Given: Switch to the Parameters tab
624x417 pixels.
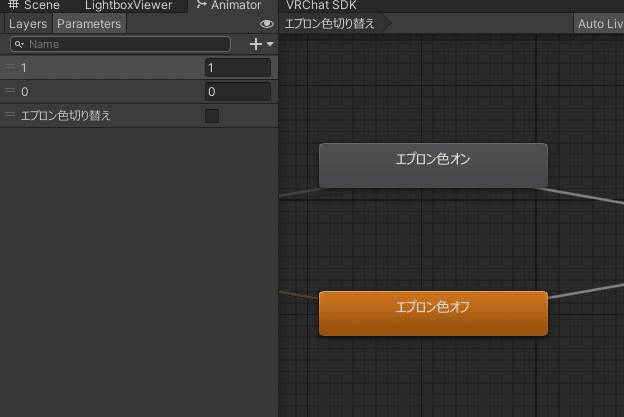Looking at the screenshot, I should [89, 24].
